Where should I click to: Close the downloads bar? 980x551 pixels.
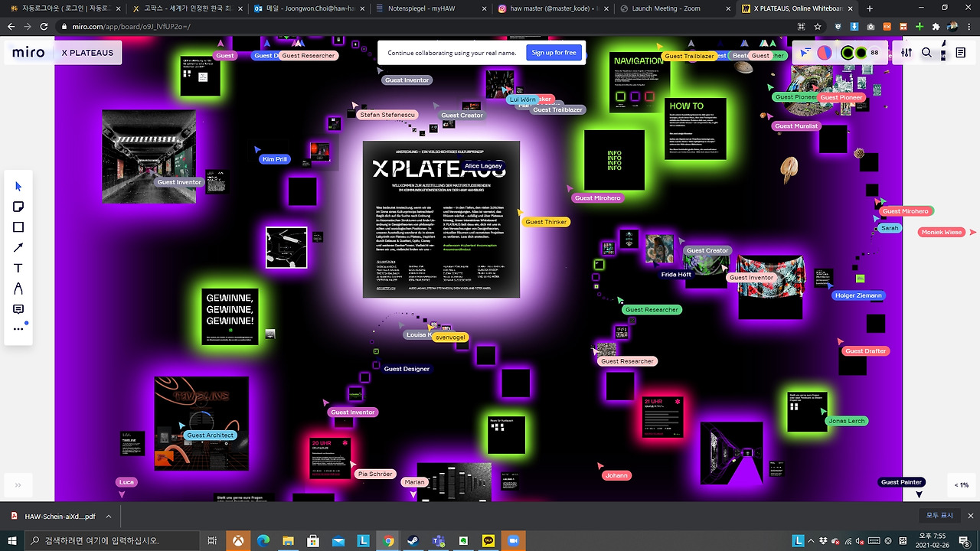(x=969, y=516)
